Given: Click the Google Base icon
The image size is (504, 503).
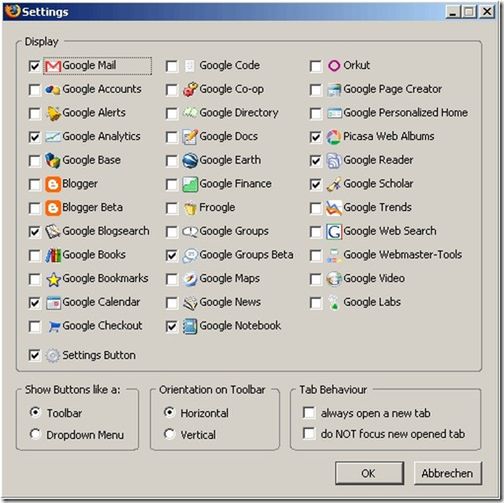Looking at the screenshot, I should tap(53, 161).
